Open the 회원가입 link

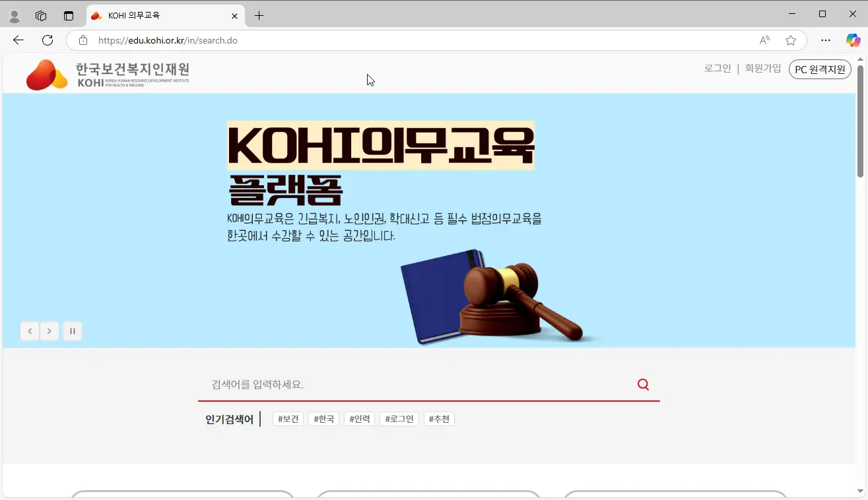(763, 68)
